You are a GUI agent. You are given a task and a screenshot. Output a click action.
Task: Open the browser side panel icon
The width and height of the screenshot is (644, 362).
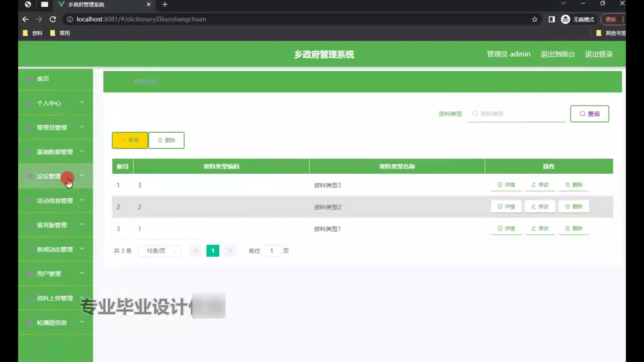552,19
